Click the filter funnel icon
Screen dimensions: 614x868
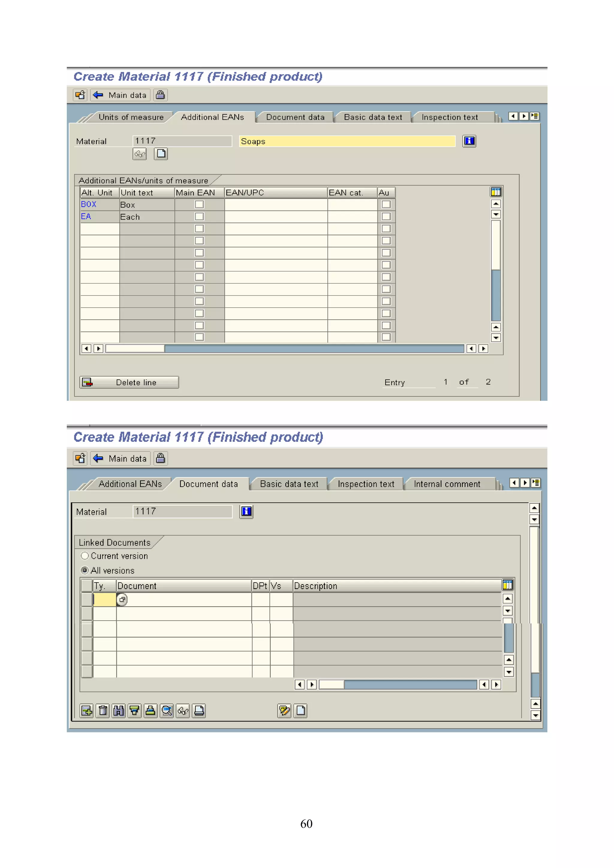click(134, 711)
